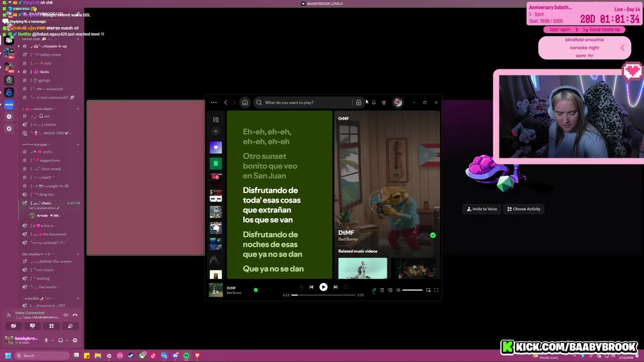The image size is (644, 362).
Task: Open Spotify notifications bell
Action: [374, 103]
